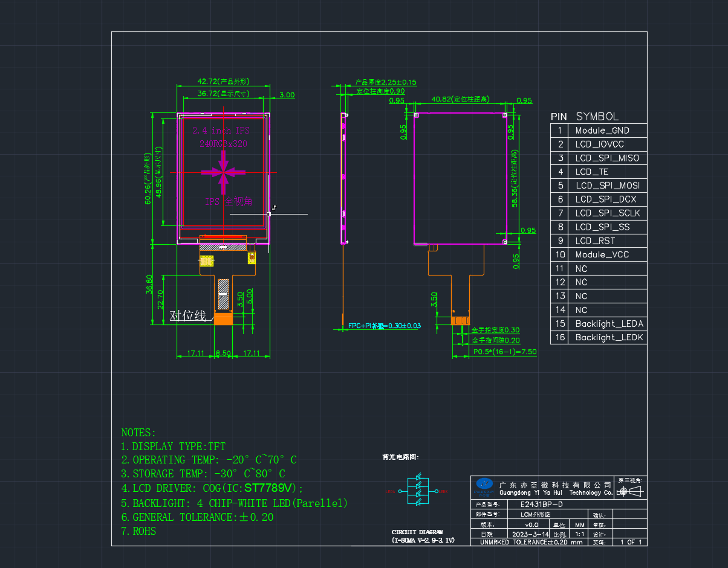This screenshot has height=568, width=728.
Task: Select the ST7789V LCD driver note
Action: pyautogui.click(x=212, y=488)
